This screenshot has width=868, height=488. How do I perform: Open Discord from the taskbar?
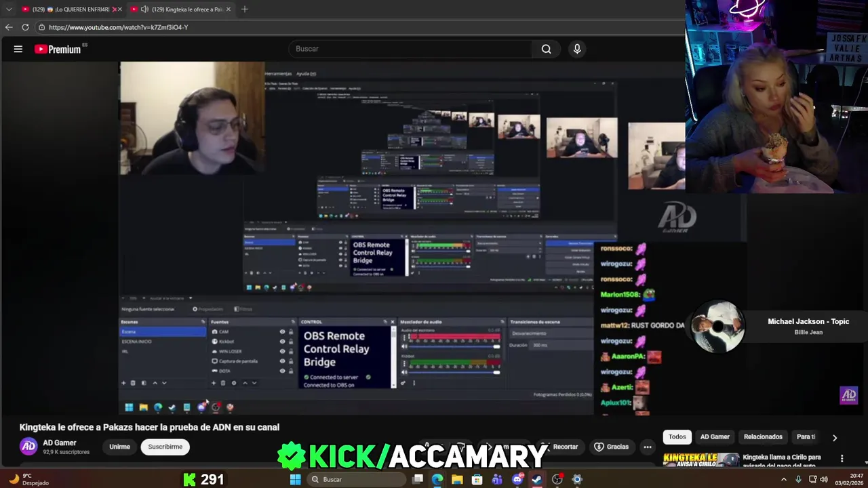point(517,479)
